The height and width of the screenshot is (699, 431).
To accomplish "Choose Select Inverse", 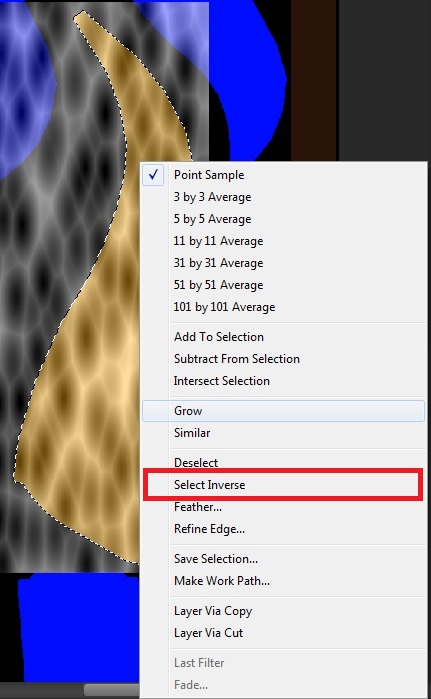I will coord(283,485).
